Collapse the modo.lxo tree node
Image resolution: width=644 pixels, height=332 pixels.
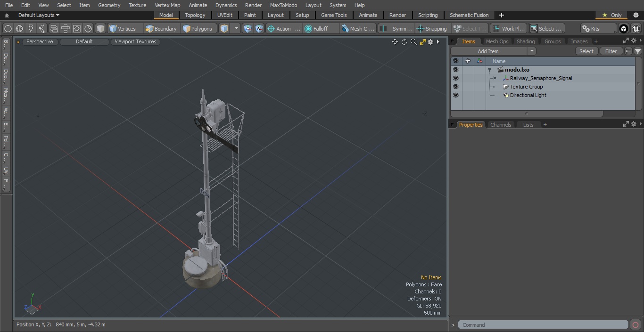(x=490, y=70)
